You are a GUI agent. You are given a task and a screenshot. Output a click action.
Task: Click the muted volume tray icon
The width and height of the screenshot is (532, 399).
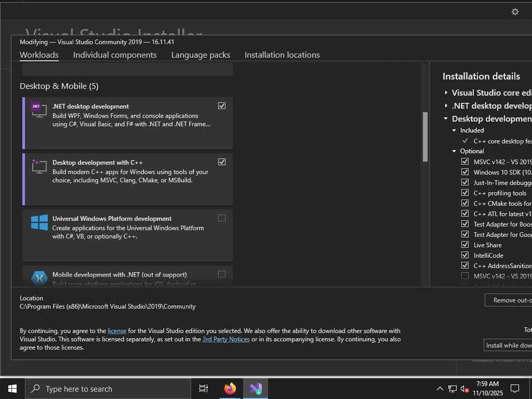[464, 389]
